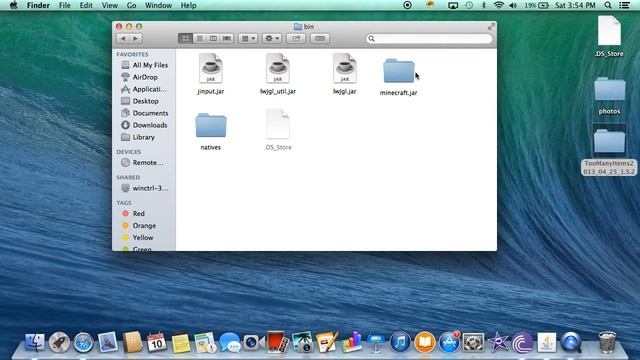Filter by the Yellow tag

138,237
